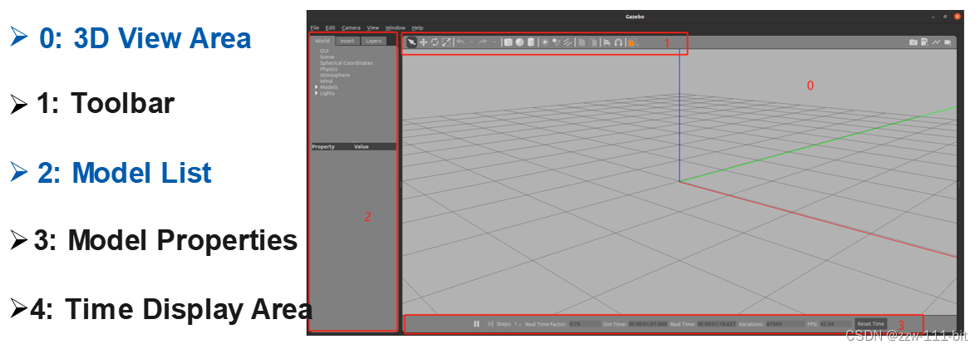Toggle video recording camera icon
Image resolution: width=980 pixels, height=349 pixels.
click(947, 42)
